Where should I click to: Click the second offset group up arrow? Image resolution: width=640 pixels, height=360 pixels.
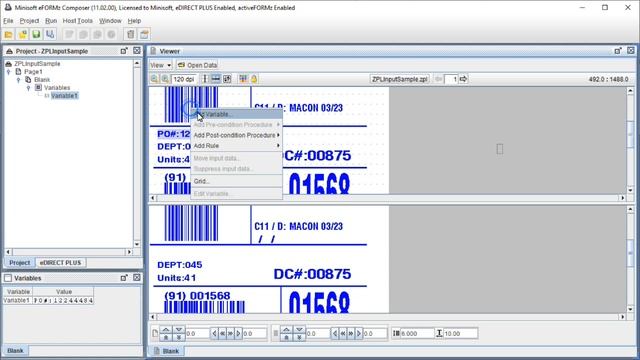coord(287,329)
